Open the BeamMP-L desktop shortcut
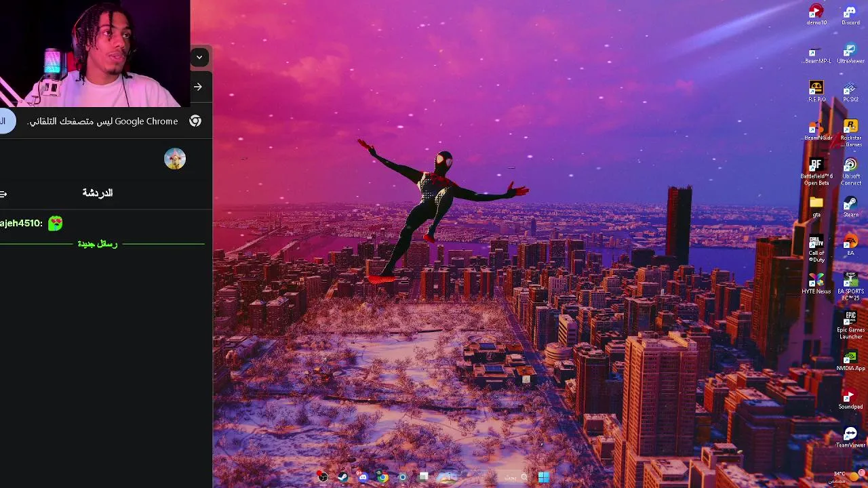Image resolution: width=868 pixels, height=488 pixels. [816, 54]
